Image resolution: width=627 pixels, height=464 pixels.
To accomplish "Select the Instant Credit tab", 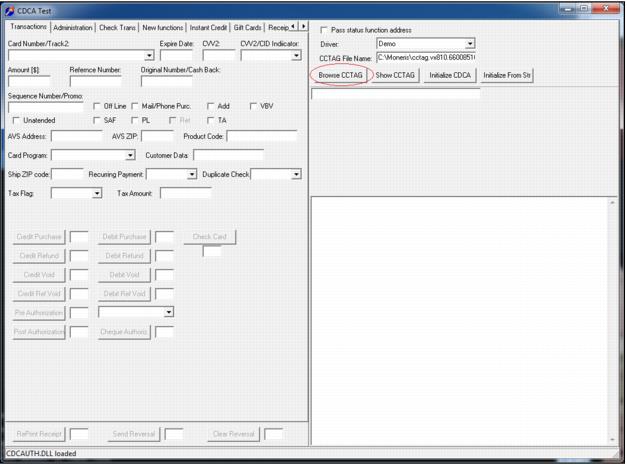I will click(x=208, y=27).
